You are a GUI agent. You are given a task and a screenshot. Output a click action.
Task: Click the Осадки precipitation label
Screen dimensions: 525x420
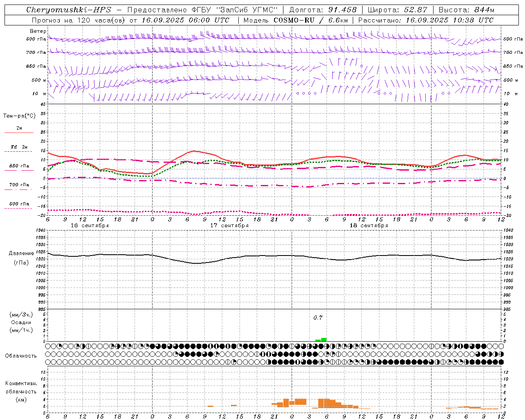21,322
